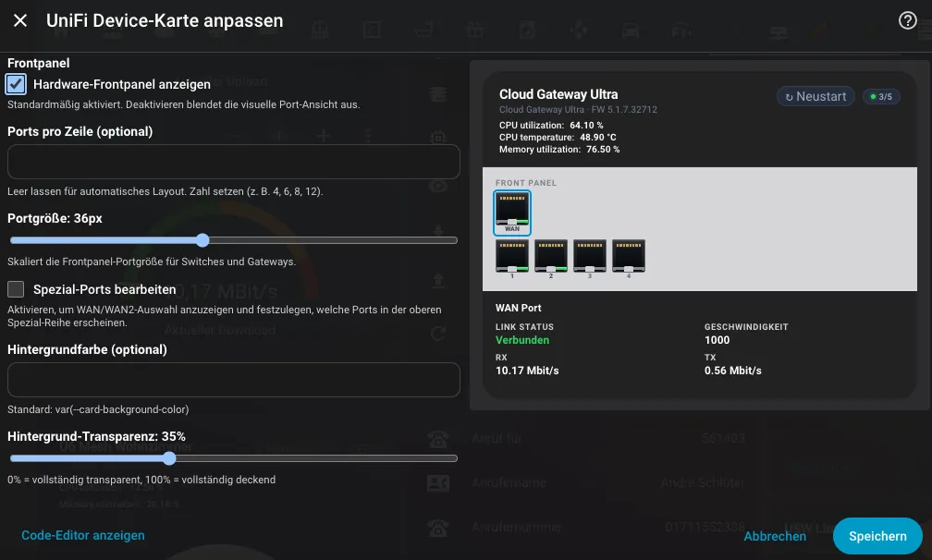Click the CPU temperature 48.90 °C value
This screenshot has height=560, width=932.
598,137
